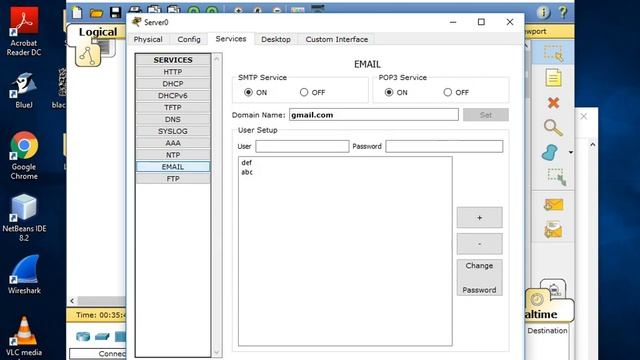Click services list scrollbar down arrow
This screenshot has width=640, height=360.
[x=217, y=352]
